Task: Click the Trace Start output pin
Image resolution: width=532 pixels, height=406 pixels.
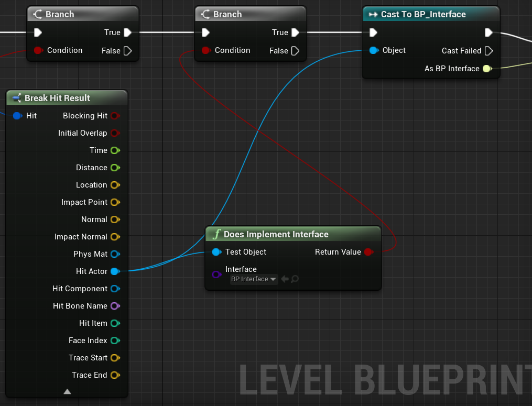Action: tap(115, 358)
